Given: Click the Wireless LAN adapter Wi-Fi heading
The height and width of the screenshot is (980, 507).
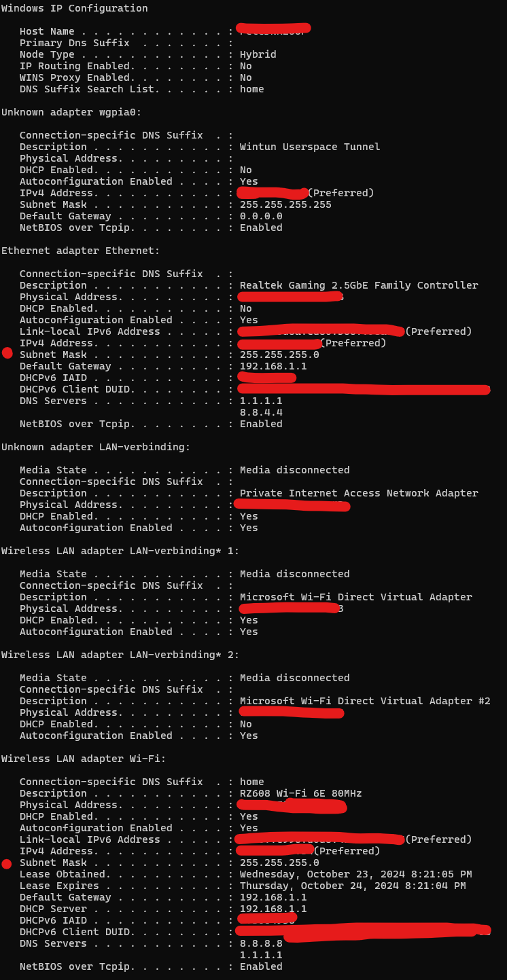Looking at the screenshot, I should (84, 759).
